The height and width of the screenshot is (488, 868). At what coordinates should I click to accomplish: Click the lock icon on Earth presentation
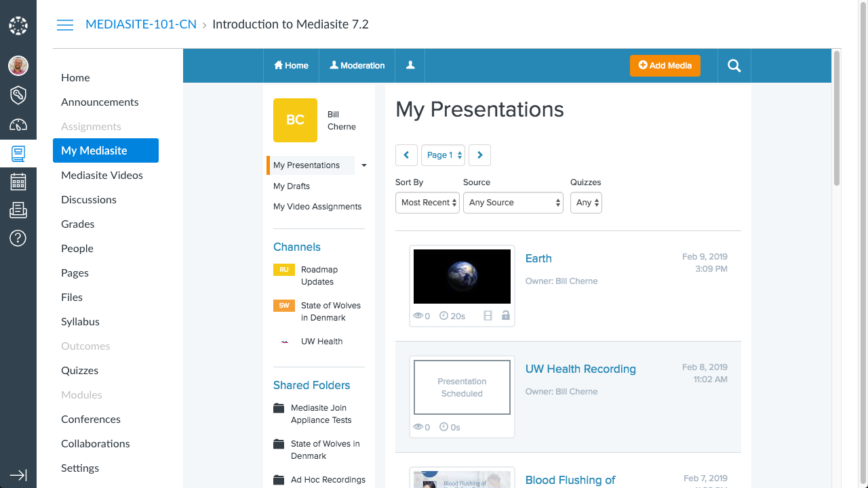point(505,316)
